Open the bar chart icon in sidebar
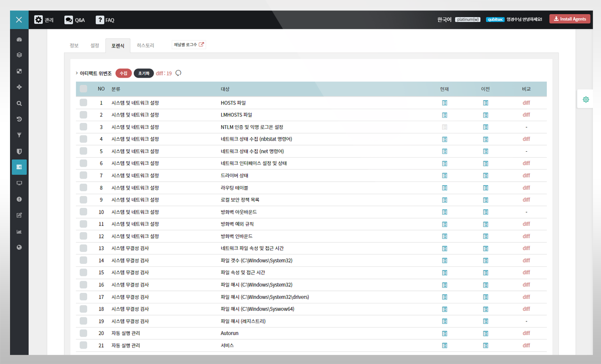Screen dimensions: 601x364 (x=19, y=231)
